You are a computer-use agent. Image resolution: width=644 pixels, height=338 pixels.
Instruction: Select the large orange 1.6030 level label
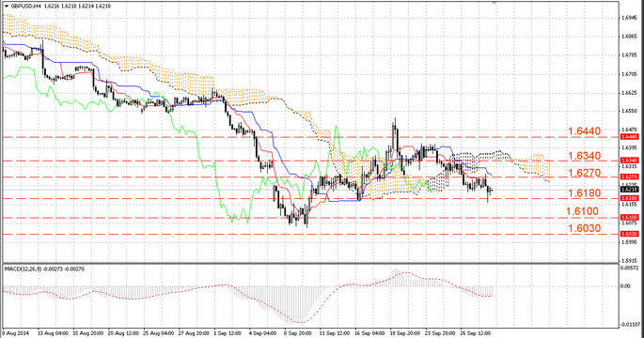tap(584, 228)
